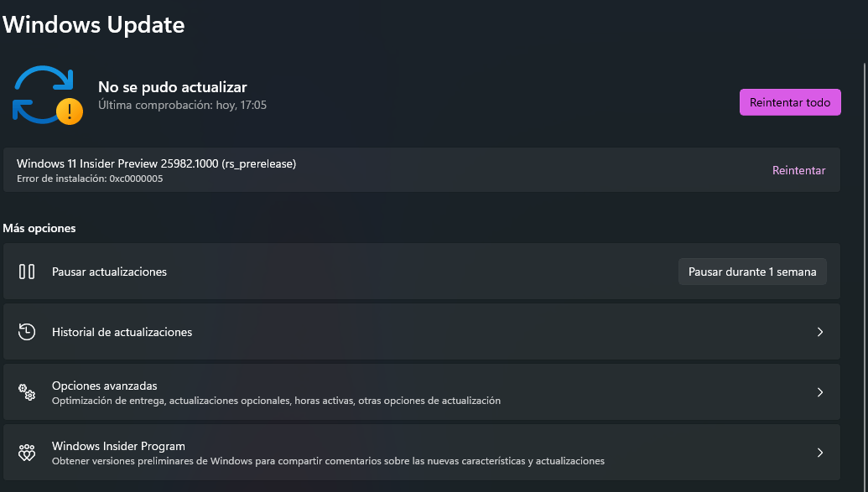Retry the Insider Preview 25982.1000 installation

pyautogui.click(x=798, y=170)
